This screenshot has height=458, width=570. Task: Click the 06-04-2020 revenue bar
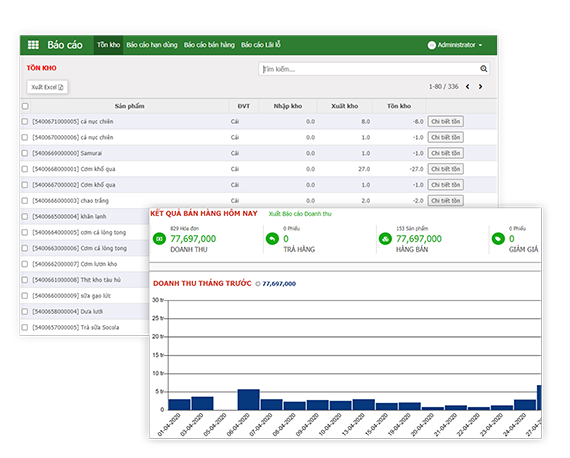249,399
